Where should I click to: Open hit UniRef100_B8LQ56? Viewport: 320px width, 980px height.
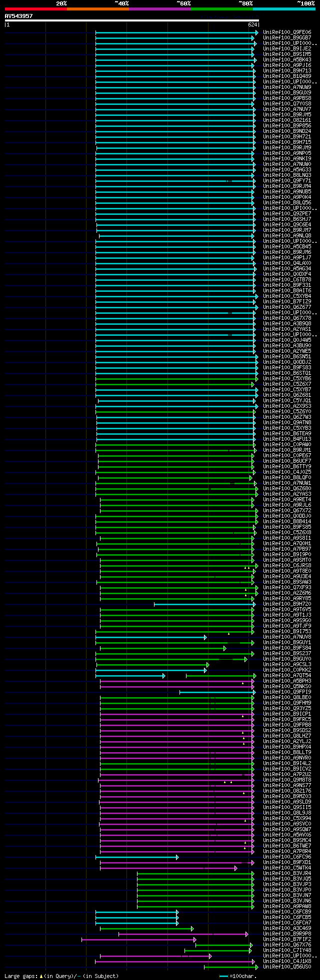tap(287, 203)
